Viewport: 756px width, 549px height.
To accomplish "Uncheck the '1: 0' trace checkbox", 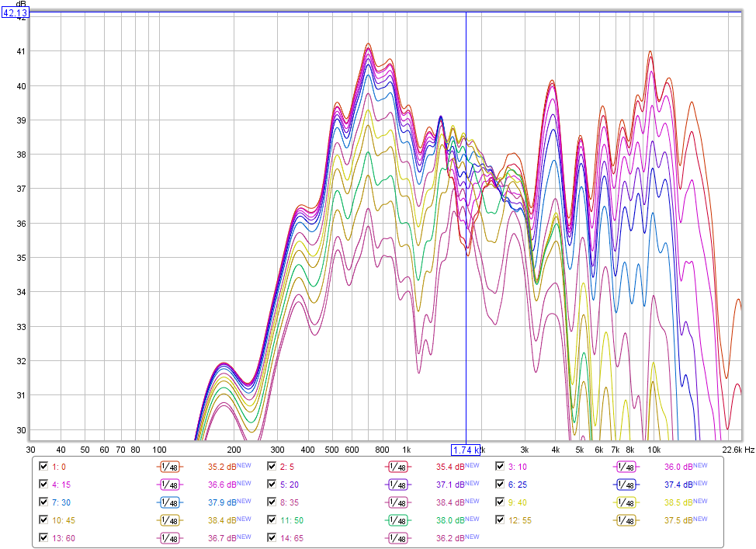I will coord(43,466).
